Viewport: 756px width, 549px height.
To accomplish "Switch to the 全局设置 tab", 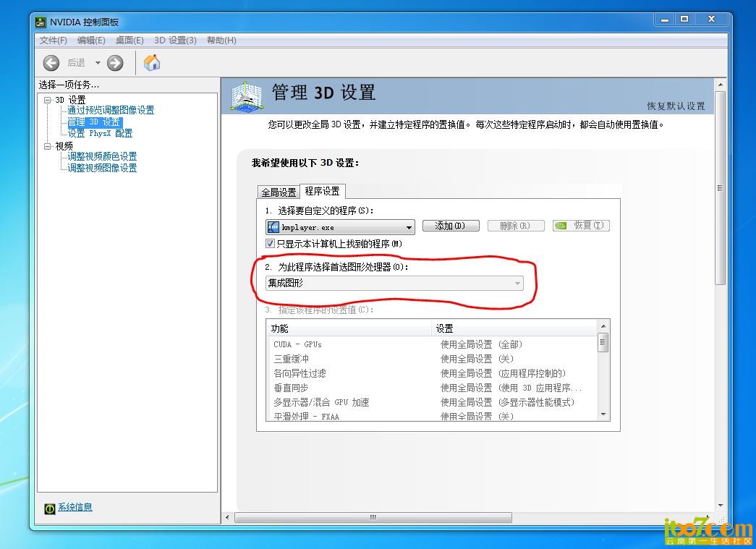I will coord(279,192).
